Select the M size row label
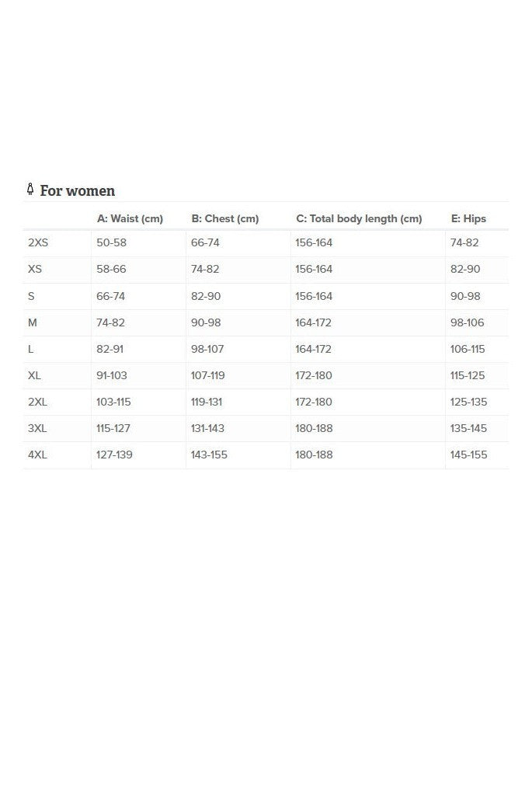532x798 pixels. coord(33,322)
